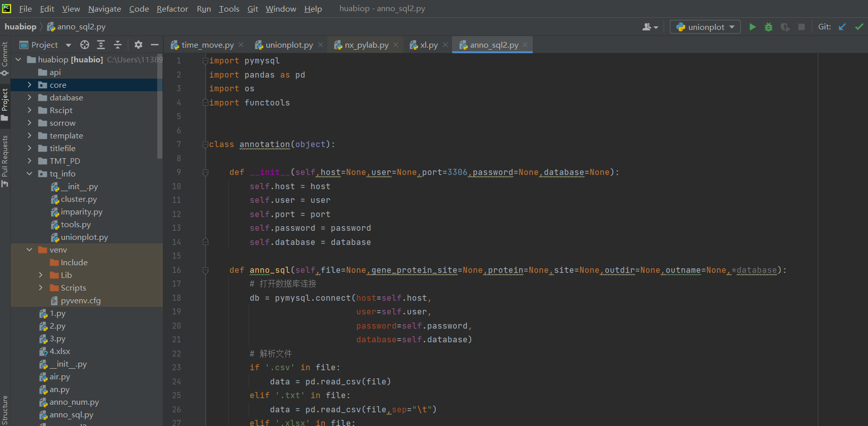Switch to the unionplot.py editor tab
The width and height of the screenshot is (868, 426).
coord(289,45)
